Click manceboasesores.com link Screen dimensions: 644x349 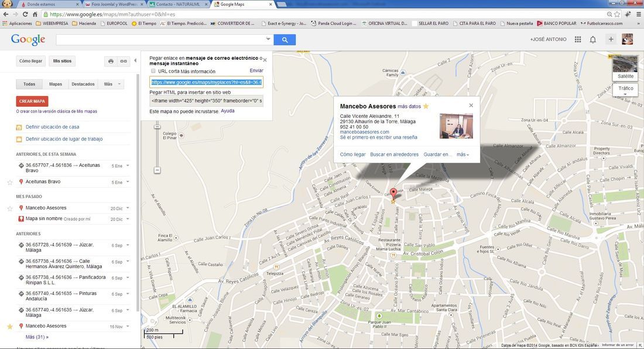point(364,132)
